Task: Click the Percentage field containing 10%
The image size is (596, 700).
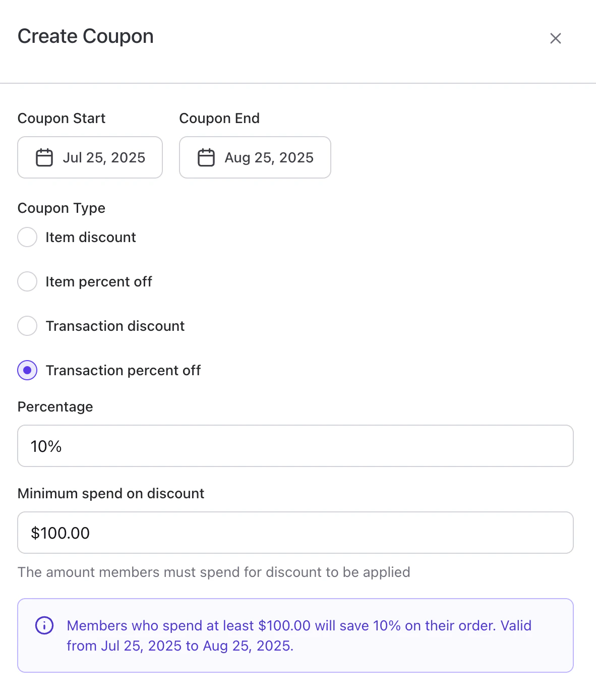Action: 295,446
